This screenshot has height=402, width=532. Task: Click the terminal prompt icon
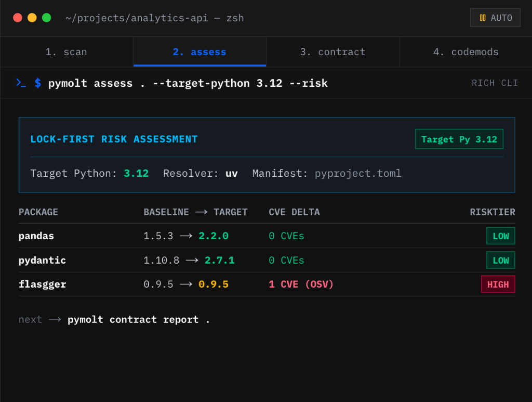click(21, 83)
